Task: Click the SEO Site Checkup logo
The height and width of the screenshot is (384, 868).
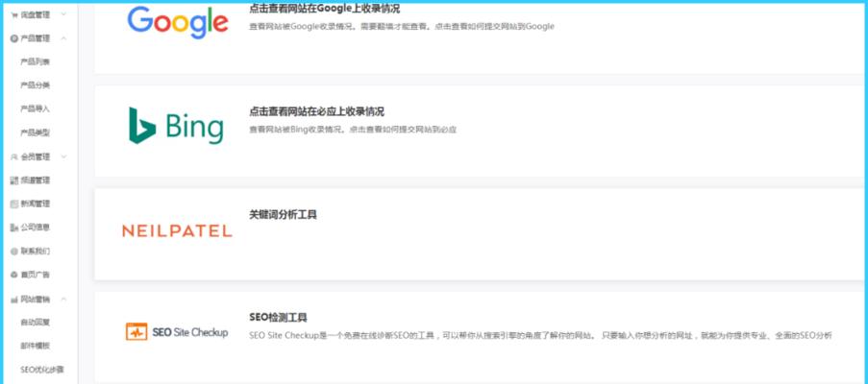Action: pos(177,331)
